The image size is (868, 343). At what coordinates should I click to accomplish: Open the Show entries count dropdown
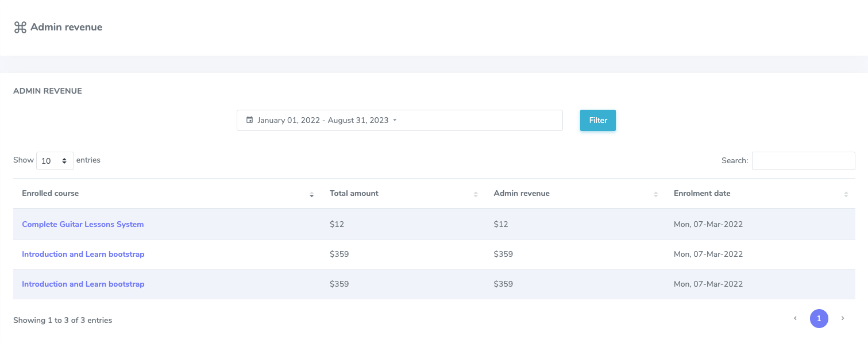(55, 161)
